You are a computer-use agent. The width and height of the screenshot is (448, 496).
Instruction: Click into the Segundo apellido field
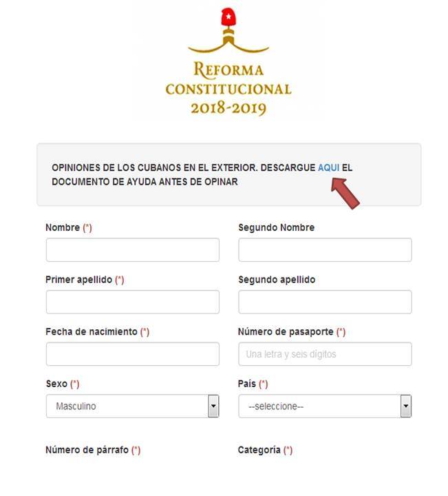(x=325, y=302)
